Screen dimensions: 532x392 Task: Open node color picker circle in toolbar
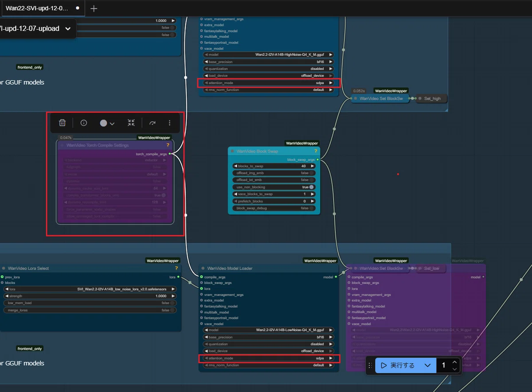pos(107,123)
